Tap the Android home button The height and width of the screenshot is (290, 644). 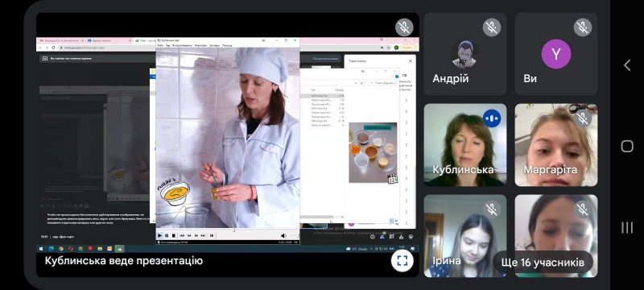pos(627,146)
